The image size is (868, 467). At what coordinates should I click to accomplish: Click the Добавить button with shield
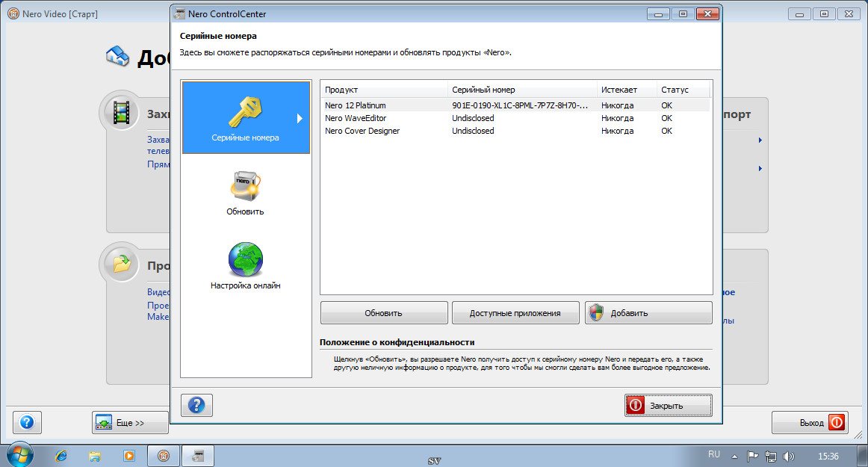tap(648, 313)
